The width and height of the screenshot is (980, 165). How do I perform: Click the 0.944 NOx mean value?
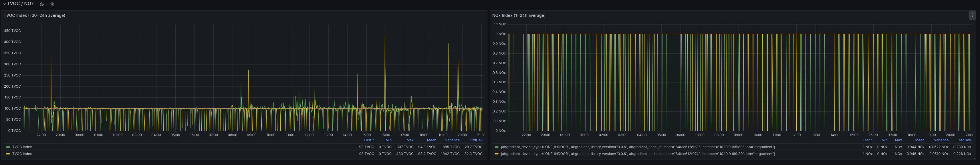(x=915, y=147)
